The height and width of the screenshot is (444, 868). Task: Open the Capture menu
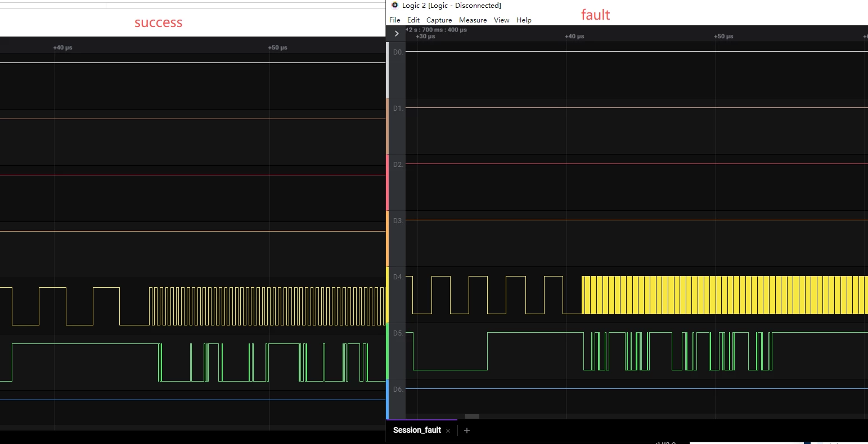tap(439, 20)
